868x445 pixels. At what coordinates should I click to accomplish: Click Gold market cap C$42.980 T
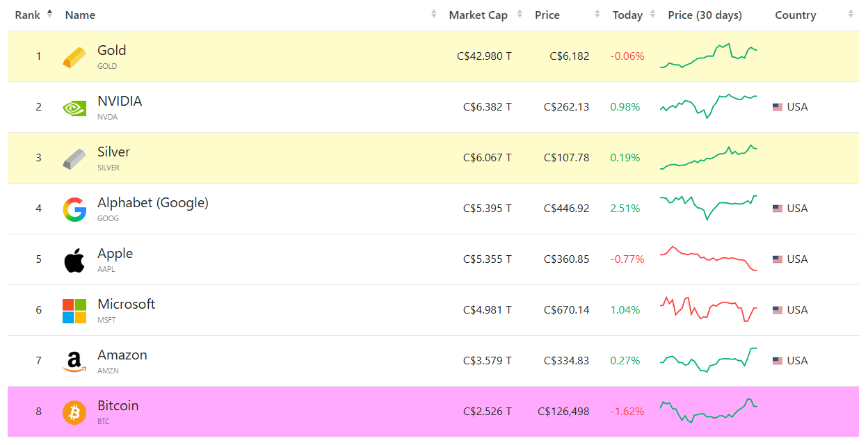[484, 56]
